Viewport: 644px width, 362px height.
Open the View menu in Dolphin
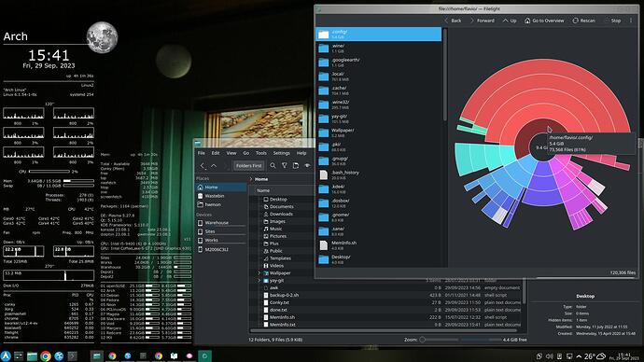point(231,153)
